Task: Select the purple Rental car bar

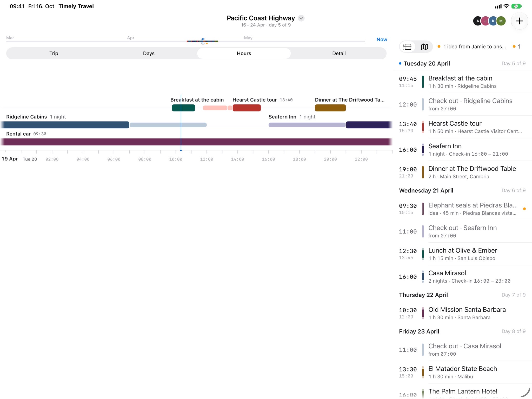Action: pyautogui.click(x=196, y=142)
